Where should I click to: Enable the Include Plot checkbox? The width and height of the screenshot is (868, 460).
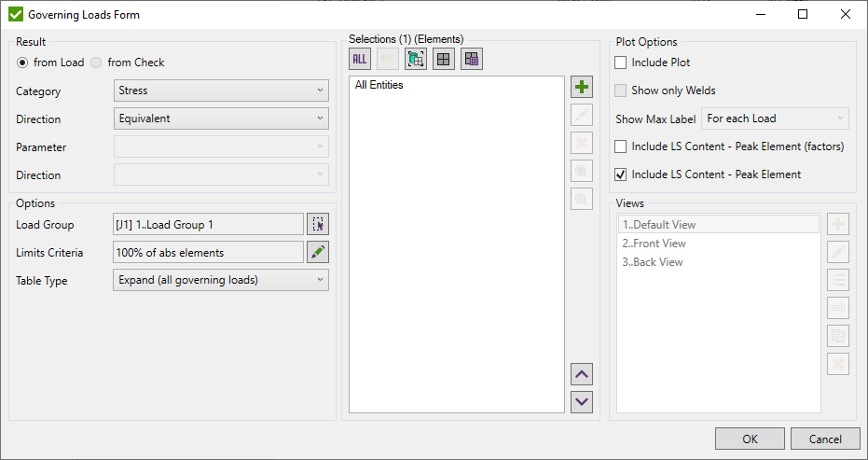click(x=621, y=63)
